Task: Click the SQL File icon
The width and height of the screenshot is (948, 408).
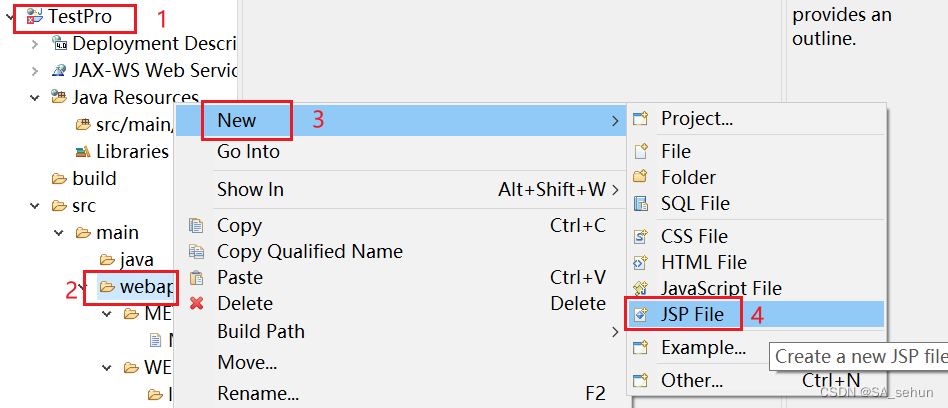Action: tap(641, 204)
